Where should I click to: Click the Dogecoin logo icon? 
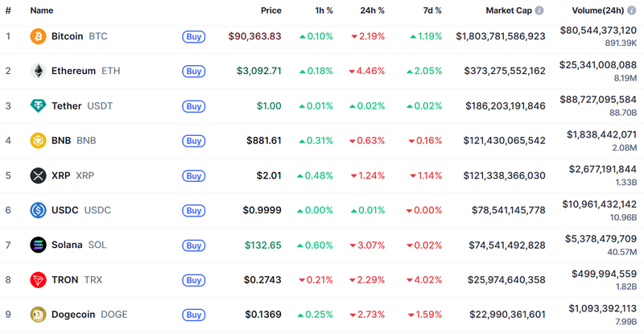tap(38, 314)
